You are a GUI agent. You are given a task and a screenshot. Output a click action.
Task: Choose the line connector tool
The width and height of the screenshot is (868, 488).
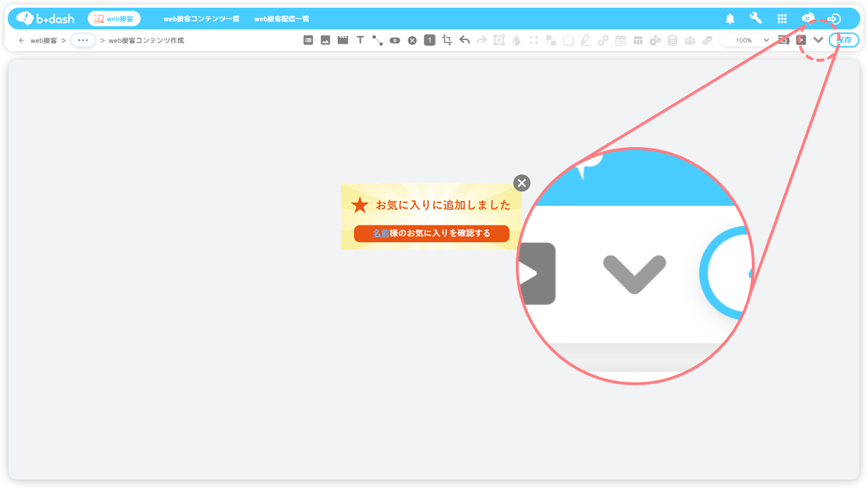pyautogui.click(x=377, y=41)
